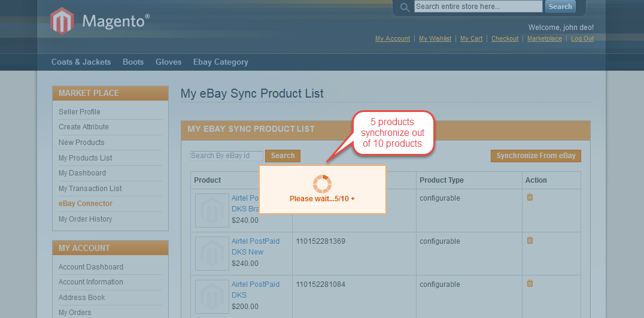The width and height of the screenshot is (644, 318).
Task: Click $240.00 price under DKS New
Action: pyautogui.click(x=245, y=264)
